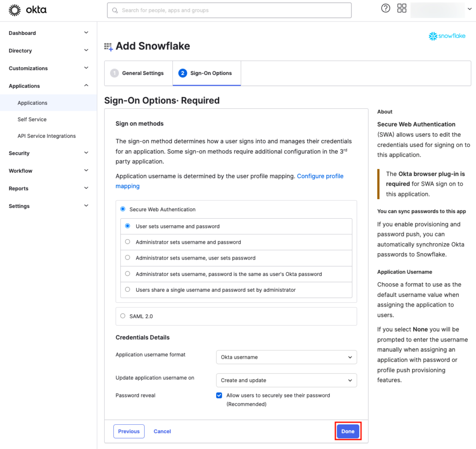The height and width of the screenshot is (449, 476).
Task: Click the Snowflake logo
Action: pyautogui.click(x=446, y=36)
